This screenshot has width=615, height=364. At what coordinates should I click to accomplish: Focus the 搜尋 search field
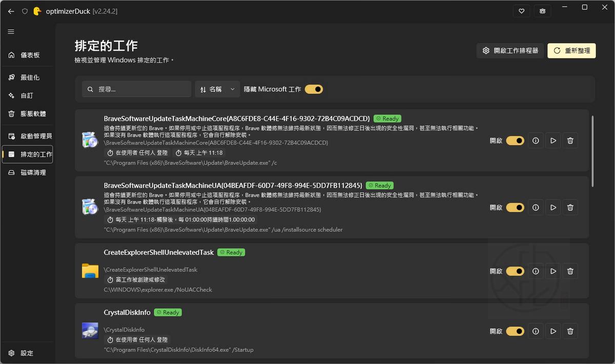point(136,89)
